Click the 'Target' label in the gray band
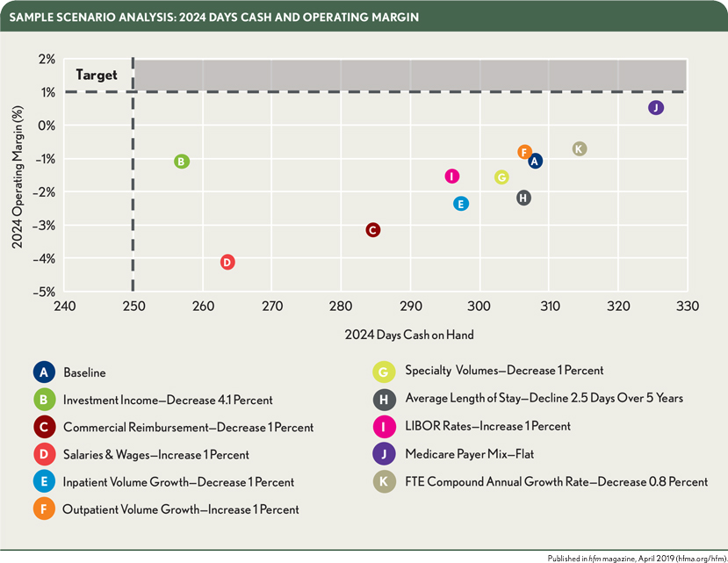 [97, 76]
